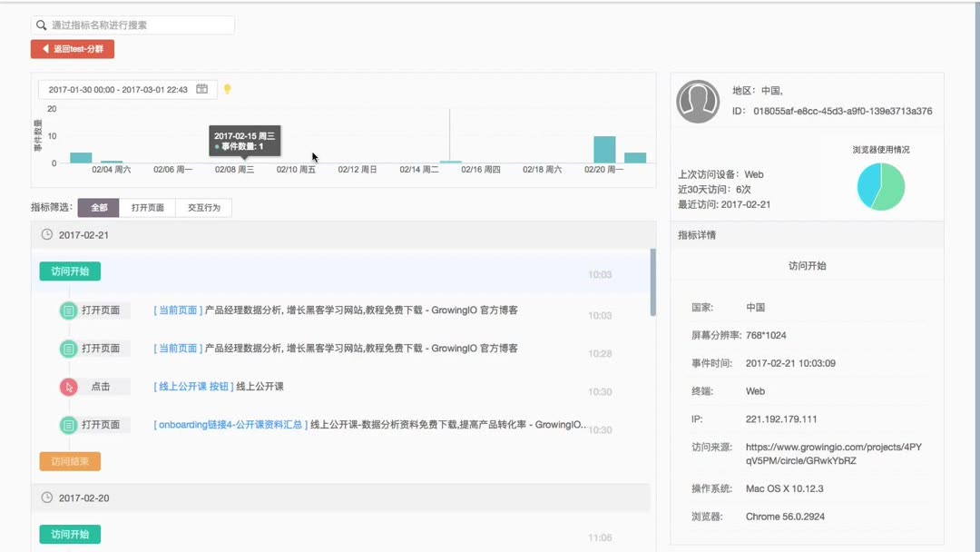Click the document icon on the onboarding 打开页面 event
Image resolution: width=980 pixels, height=552 pixels.
pos(68,424)
